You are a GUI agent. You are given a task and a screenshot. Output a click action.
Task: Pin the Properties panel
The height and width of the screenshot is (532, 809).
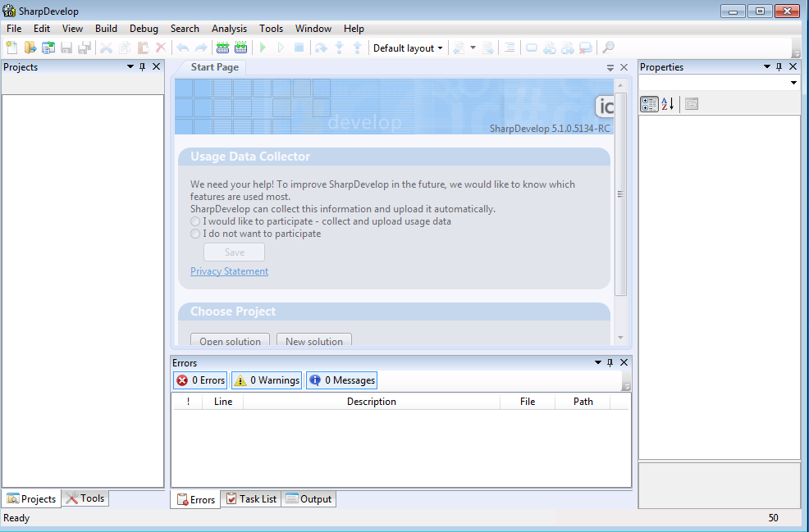(x=779, y=66)
